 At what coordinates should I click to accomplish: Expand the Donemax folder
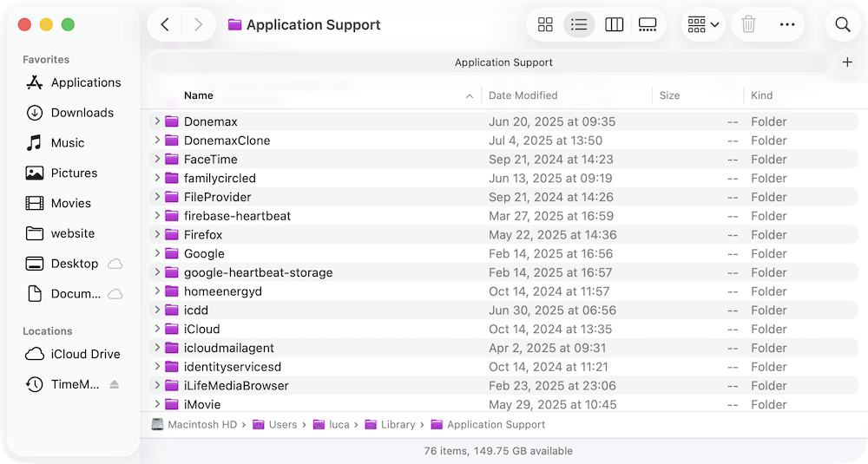(157, 121)
